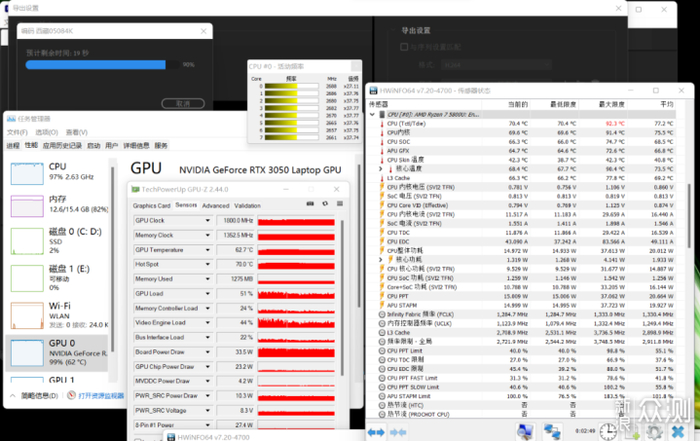Open GPU Load sensor dropdown
Image resolution: width=700 pixels, height=441 pixels.
tap(208, 294)
